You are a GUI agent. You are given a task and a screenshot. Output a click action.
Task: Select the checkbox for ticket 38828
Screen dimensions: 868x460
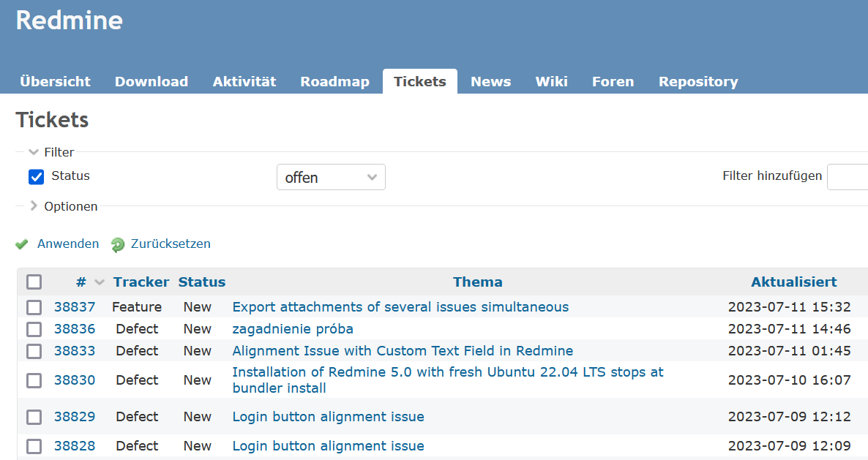34,446
